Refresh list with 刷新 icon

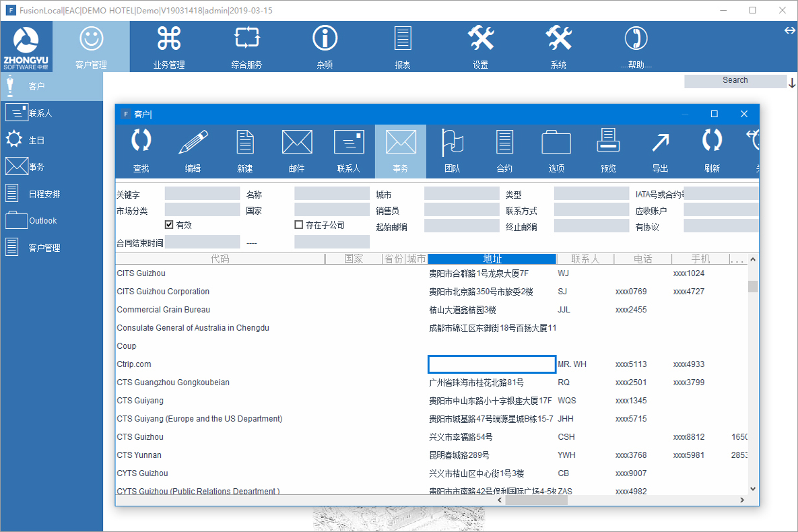[712, 151]
